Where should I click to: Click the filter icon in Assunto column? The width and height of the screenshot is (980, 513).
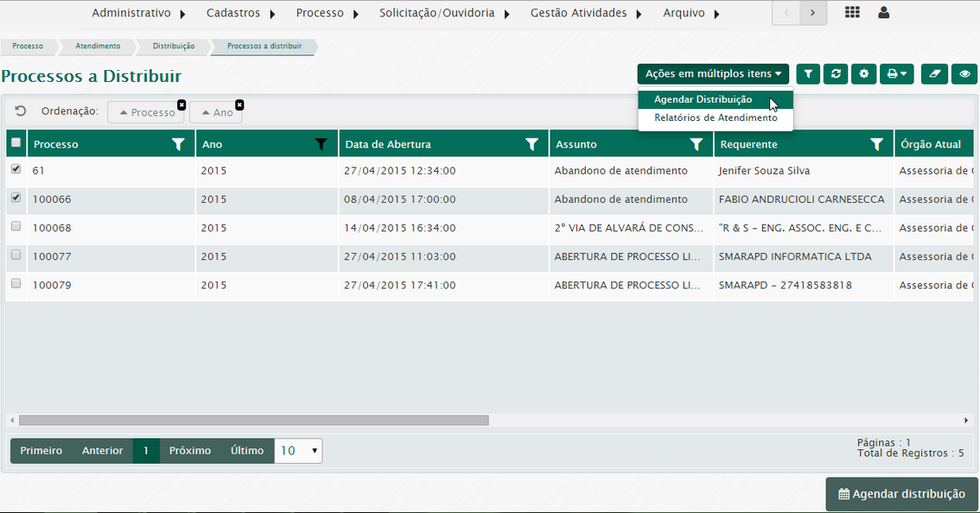697,144
